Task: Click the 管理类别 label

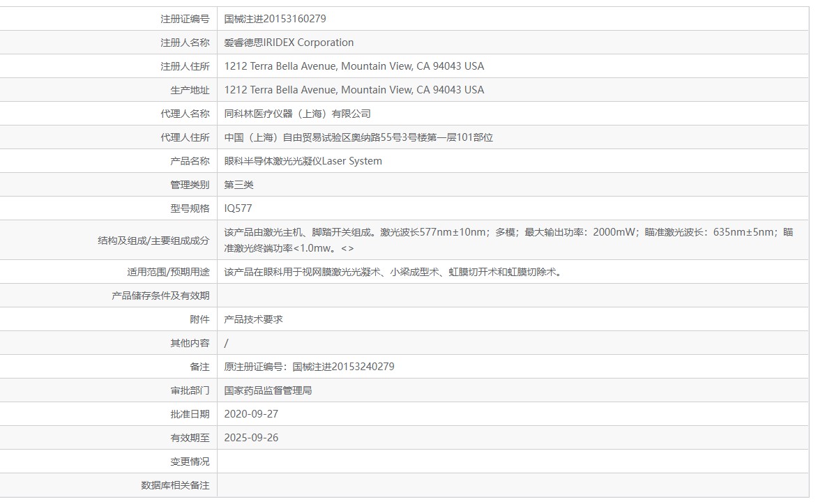Action: pyautogui.click(x=190, y=185)
